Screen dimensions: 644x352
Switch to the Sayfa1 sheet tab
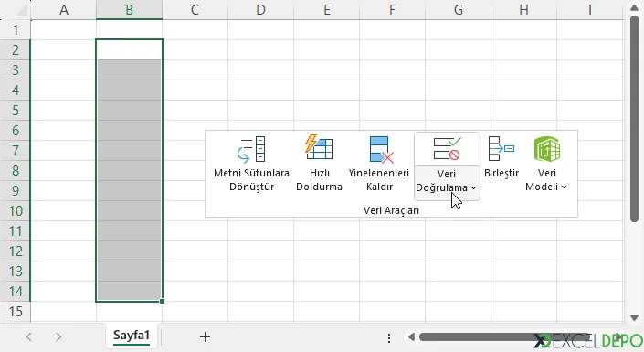pyautogui.click(x=132, y=336)
